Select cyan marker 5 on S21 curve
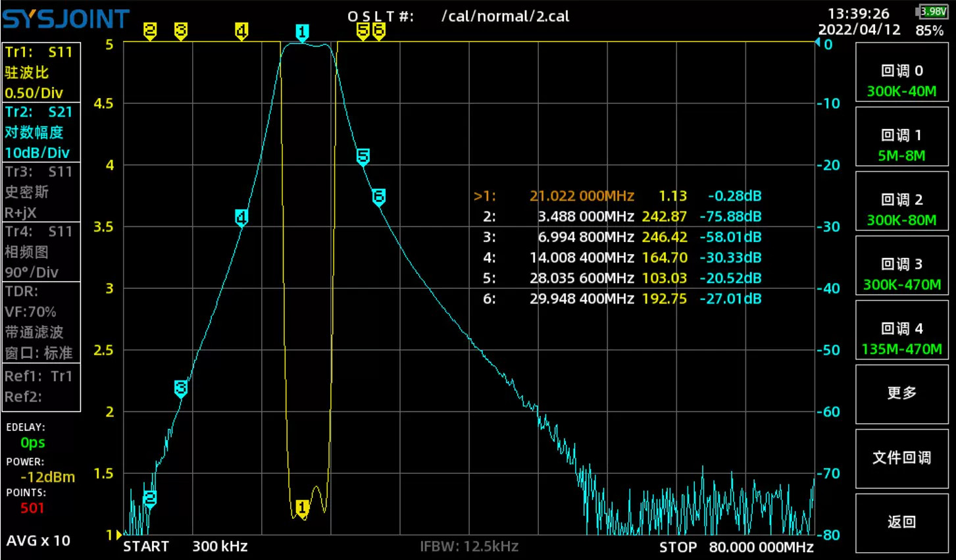956x560 pixels. pos(363,157)
